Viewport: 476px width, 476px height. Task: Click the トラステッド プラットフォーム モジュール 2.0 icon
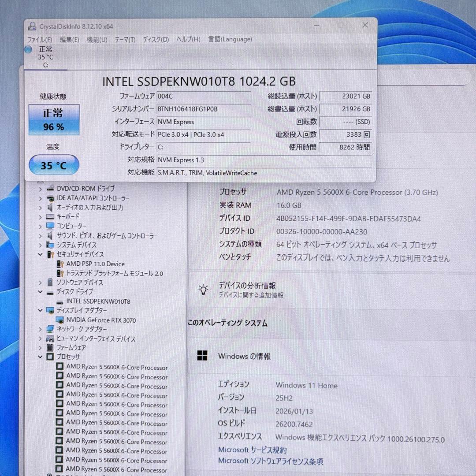pos(61,273)
